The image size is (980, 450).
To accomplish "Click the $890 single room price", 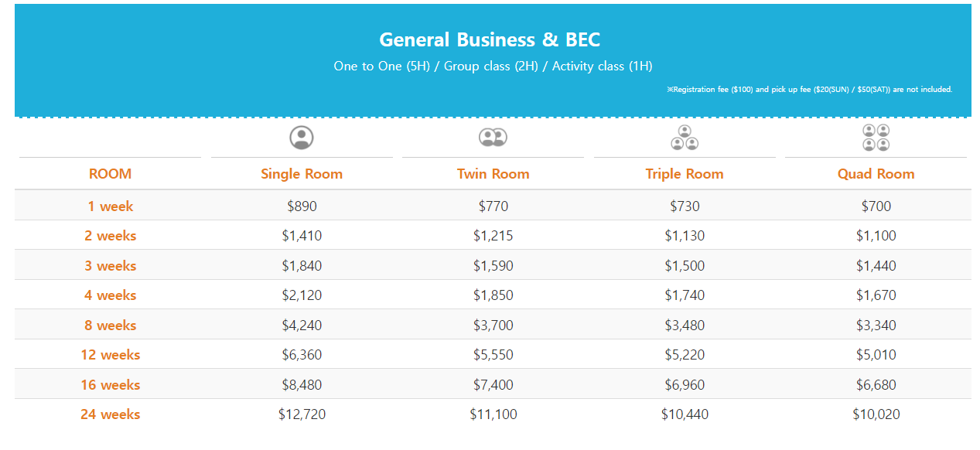I will pyautogui.click(x=302, y=206).
